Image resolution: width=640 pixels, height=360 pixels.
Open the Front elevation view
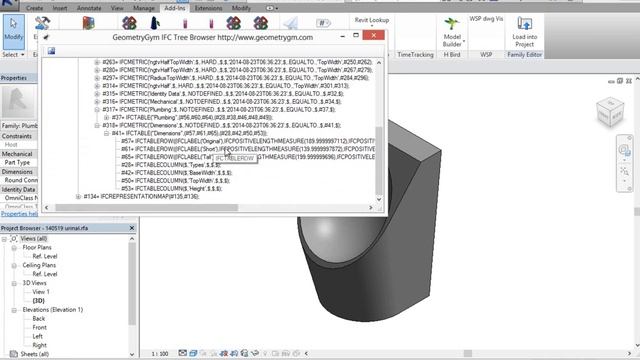coord(40,327)
